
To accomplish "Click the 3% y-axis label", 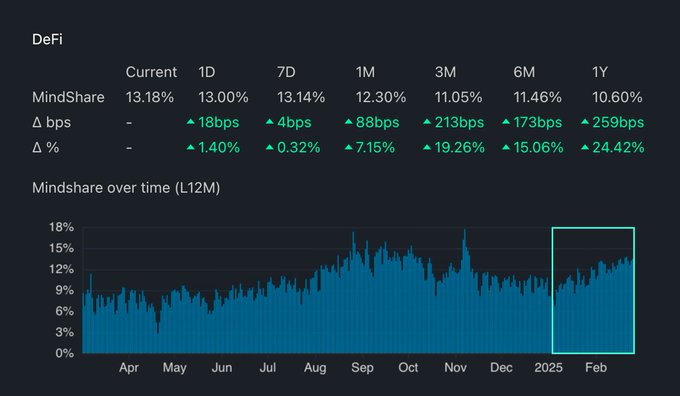I will coord(65,332).
